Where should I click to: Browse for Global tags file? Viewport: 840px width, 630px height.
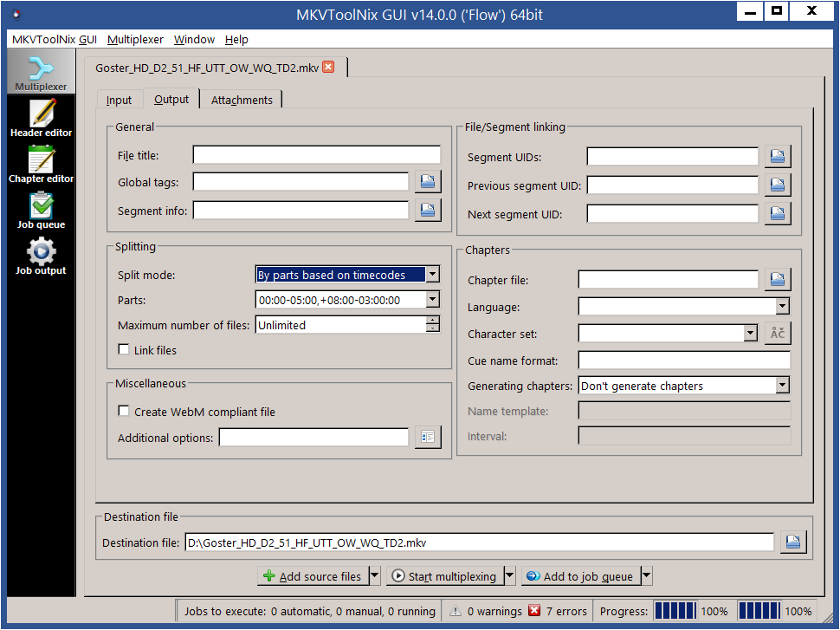point(428,182)
